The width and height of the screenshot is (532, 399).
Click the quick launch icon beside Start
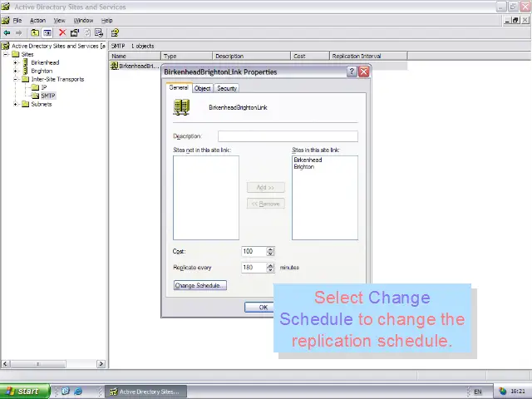coord(66,392)
